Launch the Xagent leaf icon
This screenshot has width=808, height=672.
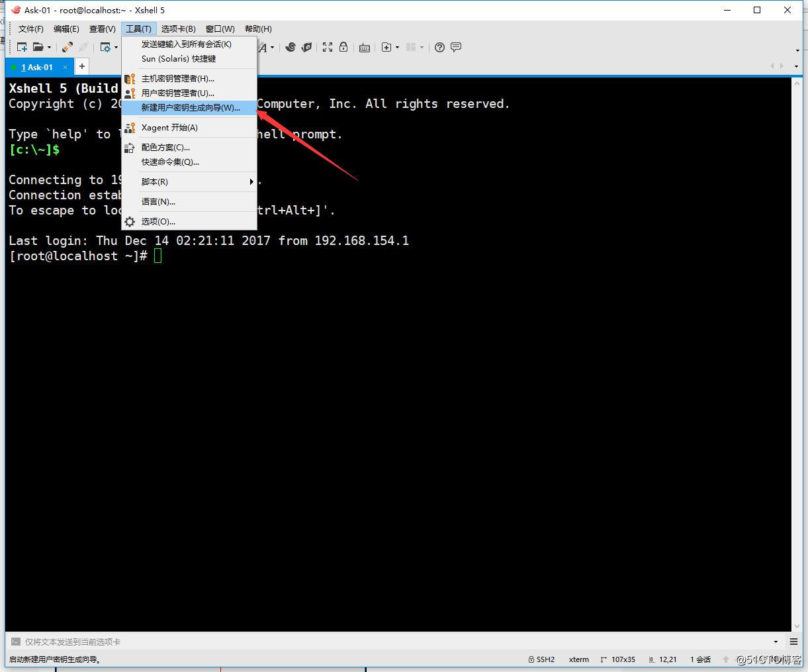click(306, 47)
